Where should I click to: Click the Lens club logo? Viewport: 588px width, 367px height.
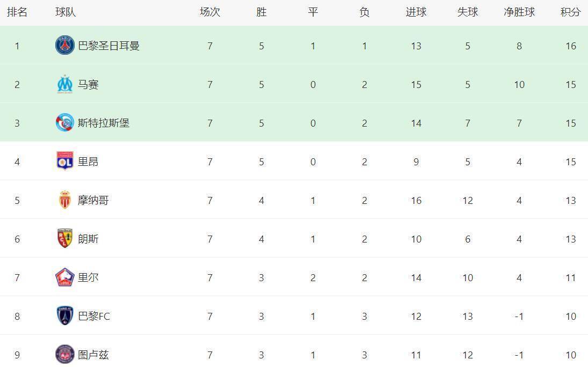click(65, 239)
